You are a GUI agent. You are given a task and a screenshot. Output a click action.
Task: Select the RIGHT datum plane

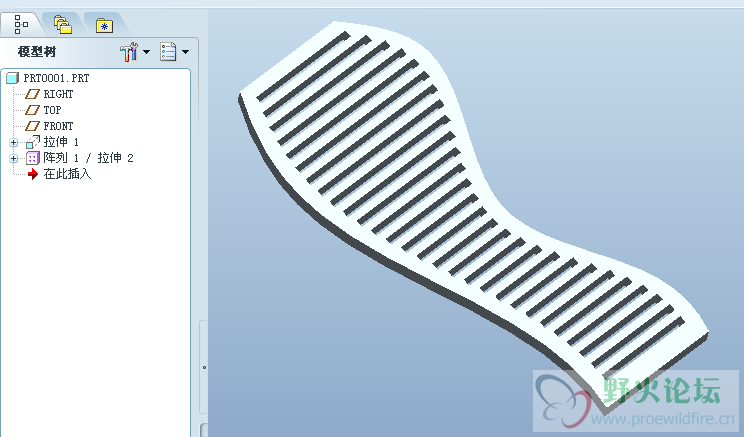click(58, 94)
